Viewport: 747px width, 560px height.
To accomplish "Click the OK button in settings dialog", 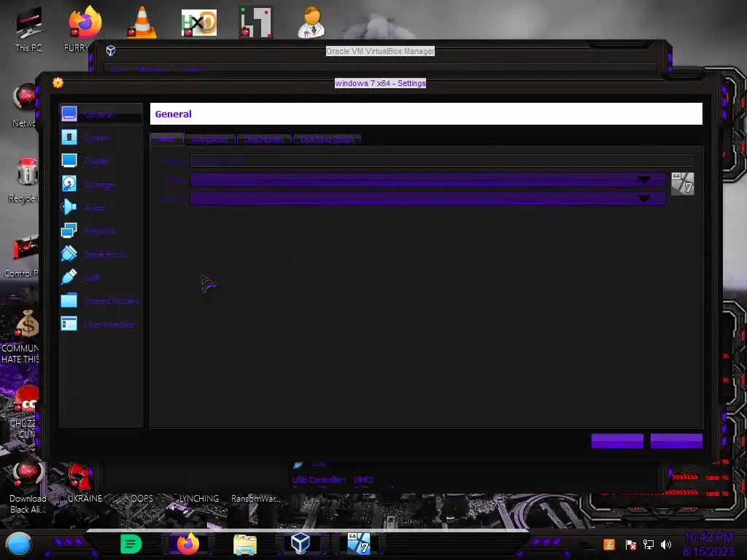I will 617,441.
